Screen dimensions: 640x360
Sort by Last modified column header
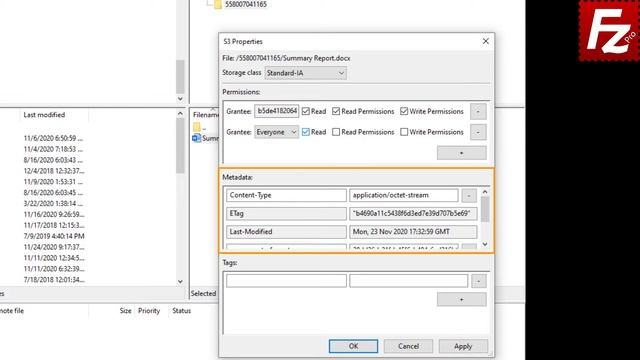[x=44, y=115]
